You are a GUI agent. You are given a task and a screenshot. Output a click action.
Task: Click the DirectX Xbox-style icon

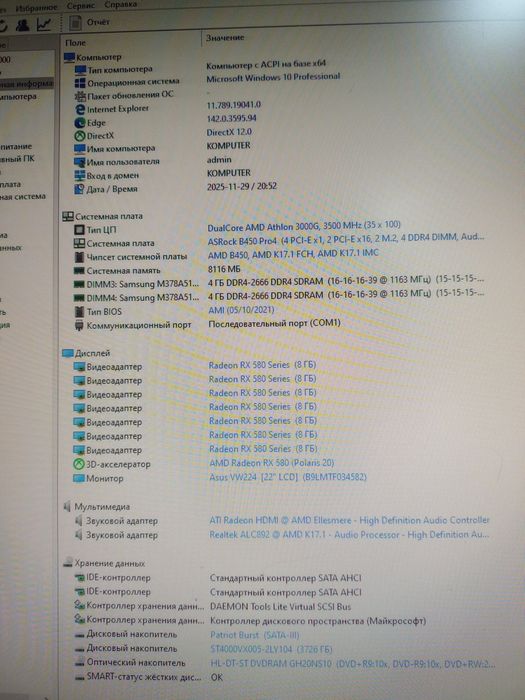tap(80, 136)
